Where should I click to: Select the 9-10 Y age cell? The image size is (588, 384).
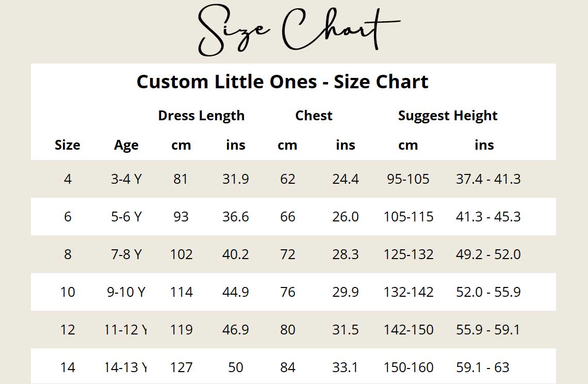pos(126,292)
